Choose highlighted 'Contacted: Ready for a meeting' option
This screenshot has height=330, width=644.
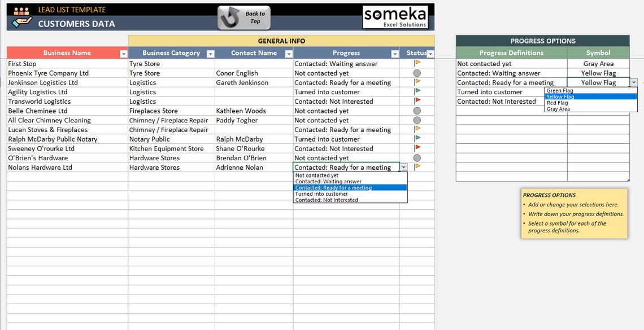pos(350,188)
